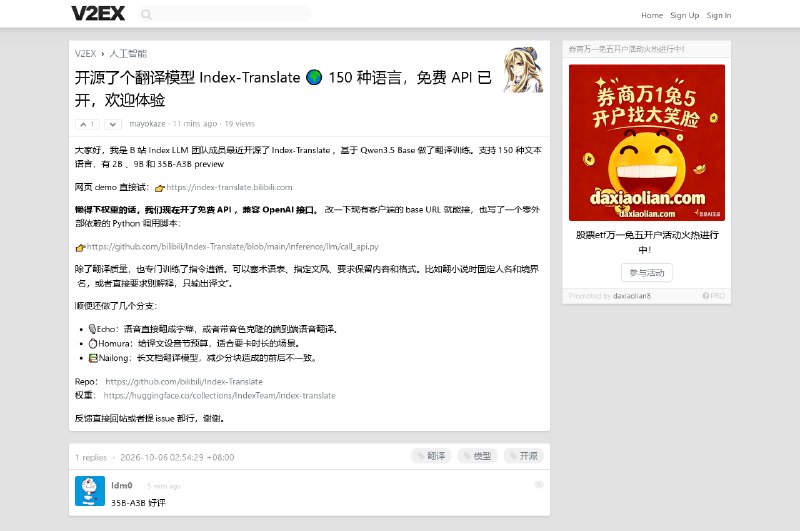Viewport: 800px width, 531px height.
Task: Click the pointing-hand emoji before the GitHub script link
Action: (x=80, y=248)
